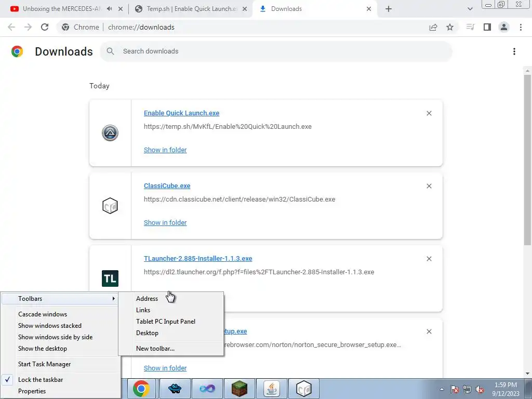Reload the downloads page
The image size is (532, 399).
(x=45, y=27)
